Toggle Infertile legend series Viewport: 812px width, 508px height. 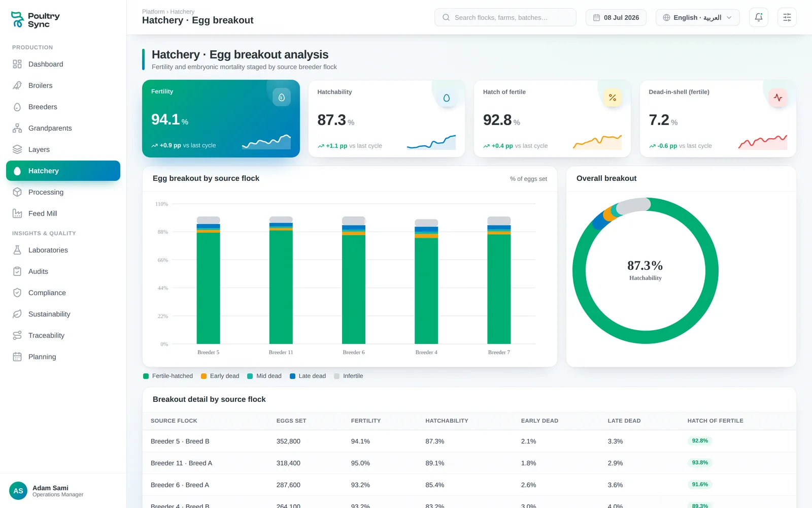(x=349, y=376)
